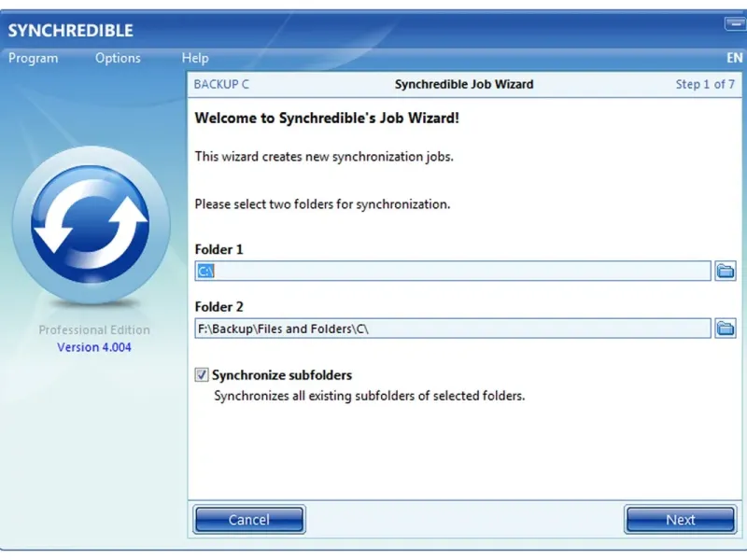Switch language via the EN indicator

734,58
